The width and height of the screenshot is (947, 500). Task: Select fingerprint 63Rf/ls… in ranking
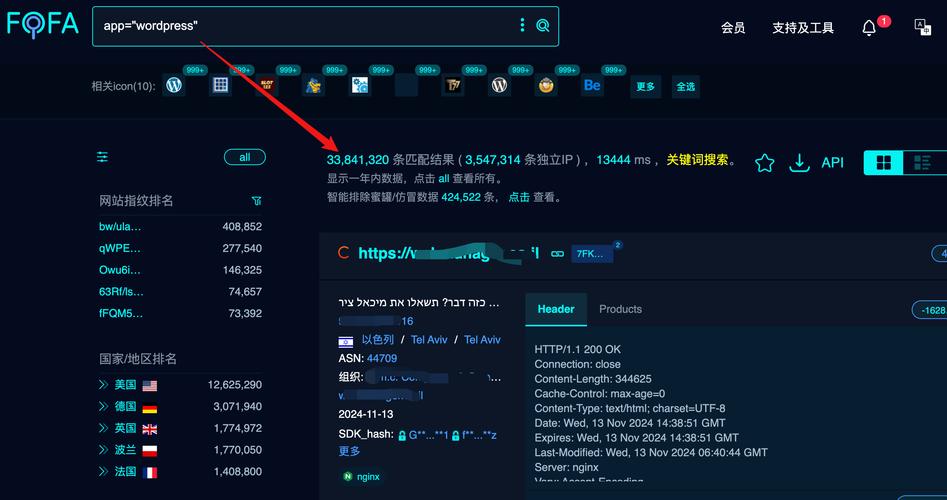tap(121, 292)
